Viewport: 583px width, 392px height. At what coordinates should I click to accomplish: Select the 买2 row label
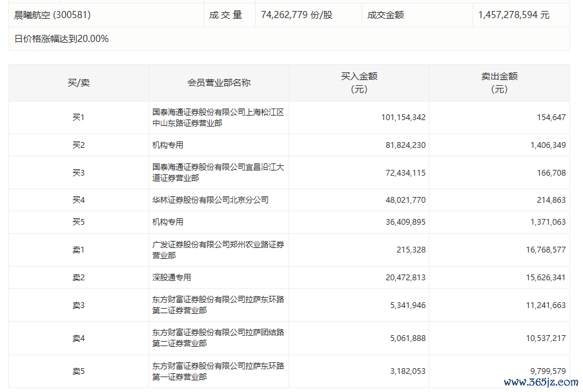(79, 145)
